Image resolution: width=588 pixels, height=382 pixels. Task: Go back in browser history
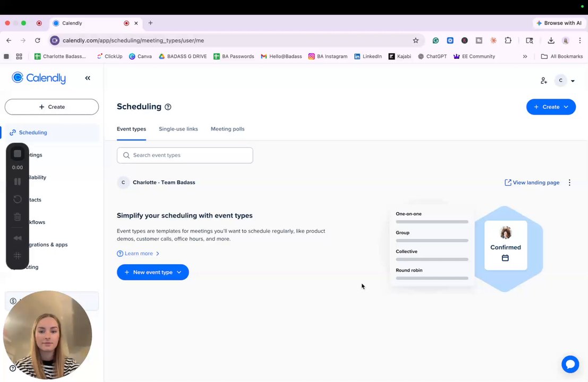pos(9,40)
